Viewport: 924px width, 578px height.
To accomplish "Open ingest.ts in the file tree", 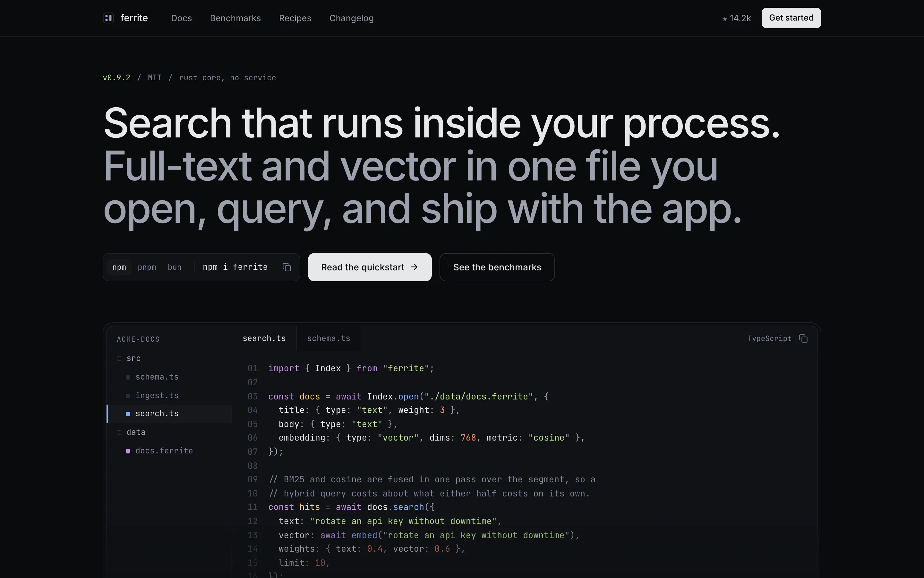I will (x=169, y=396).
